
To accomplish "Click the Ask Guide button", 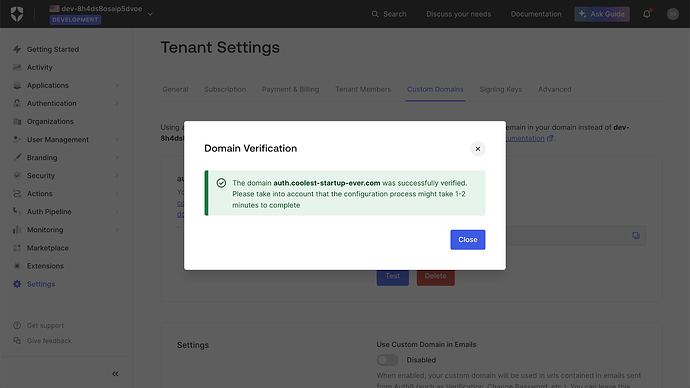I will pyautogui.click(x=602, y=14).
